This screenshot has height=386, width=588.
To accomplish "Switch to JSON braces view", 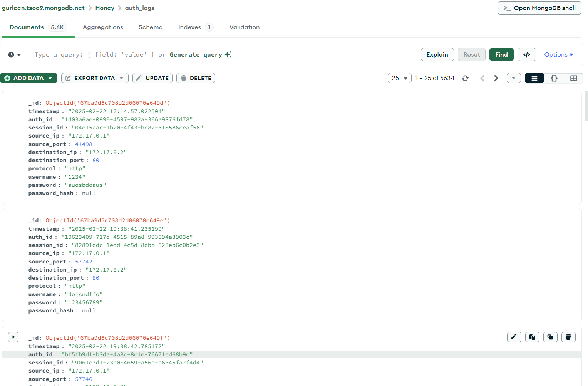I will [x=554, y=78].
